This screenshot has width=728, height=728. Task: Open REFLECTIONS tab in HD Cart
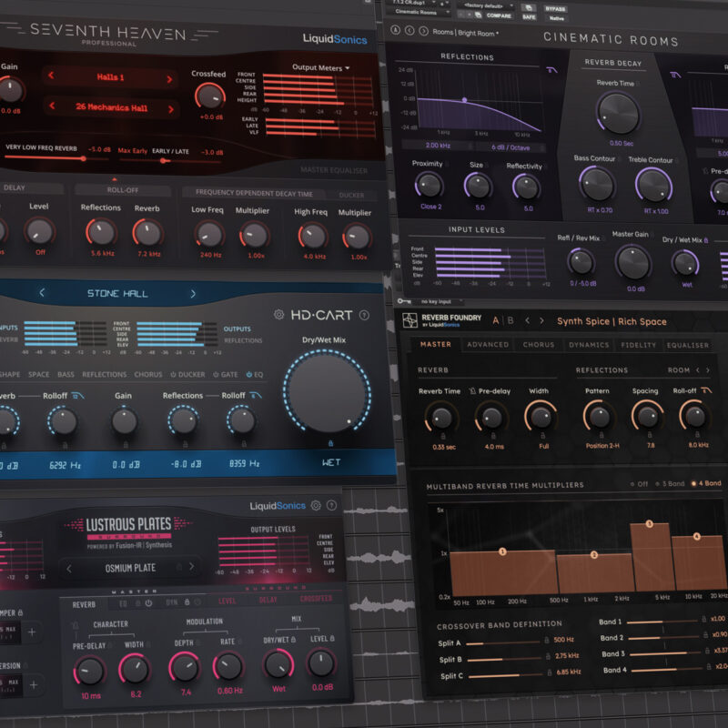point(105,374)
